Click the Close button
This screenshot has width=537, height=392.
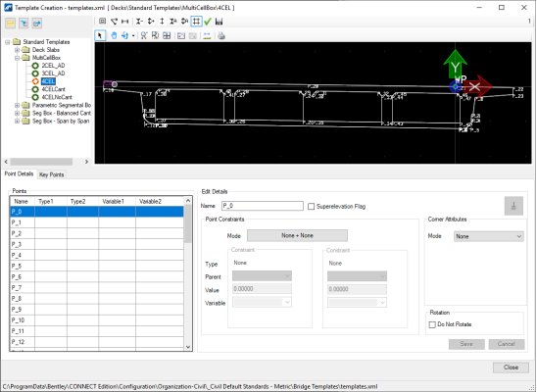click(511, 367)
